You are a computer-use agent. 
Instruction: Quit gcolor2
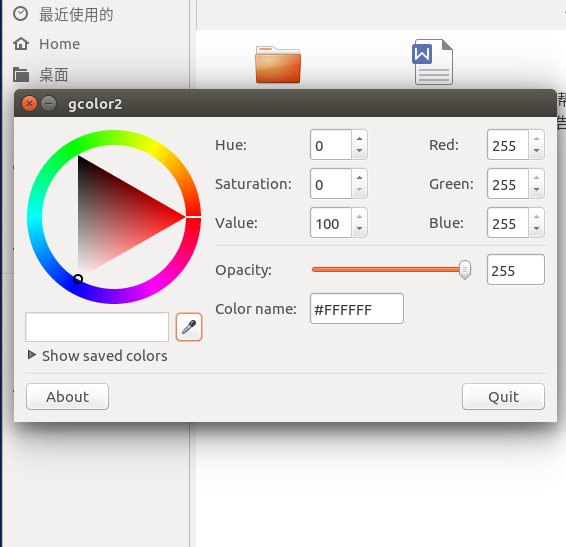click(503, 396)
